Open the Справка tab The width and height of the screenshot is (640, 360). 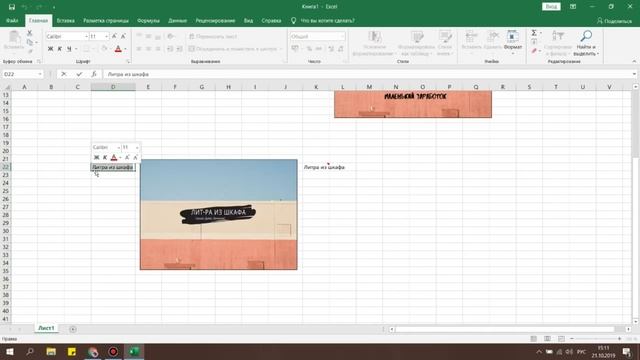tap(271, 21)
